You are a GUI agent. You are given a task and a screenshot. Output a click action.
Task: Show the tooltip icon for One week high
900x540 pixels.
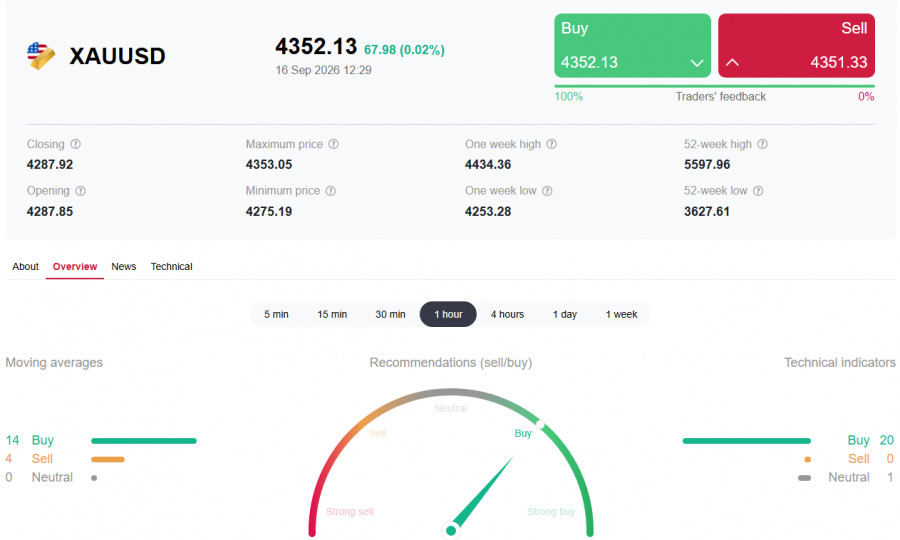point(551,144)
